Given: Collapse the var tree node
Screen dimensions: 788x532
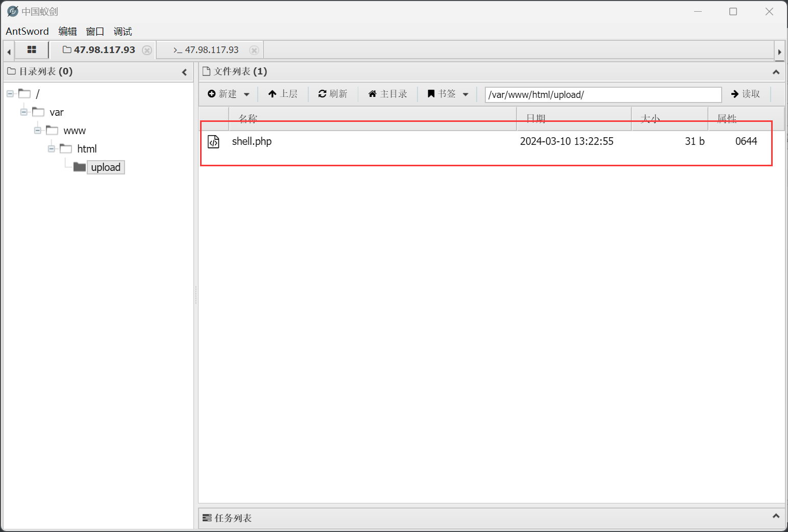Looking at the screenshot, I should pos(24,112).
